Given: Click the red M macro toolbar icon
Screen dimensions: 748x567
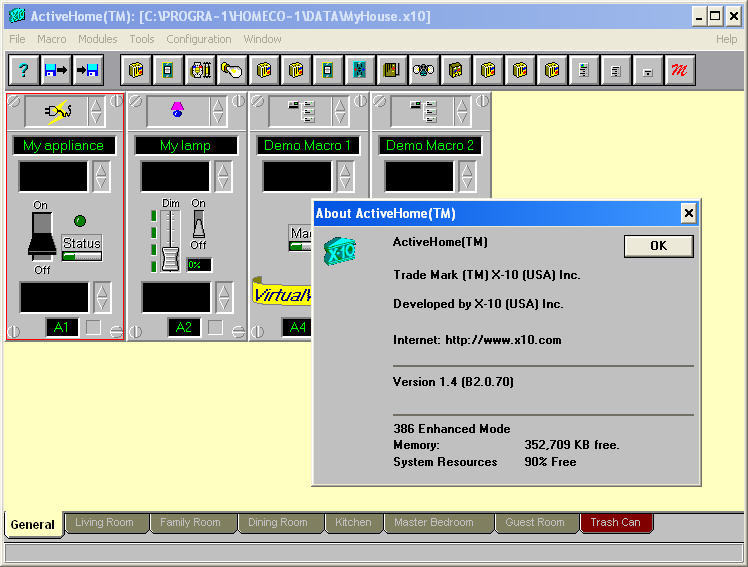Looking at the screenshot, I should (x=681, y=70).
